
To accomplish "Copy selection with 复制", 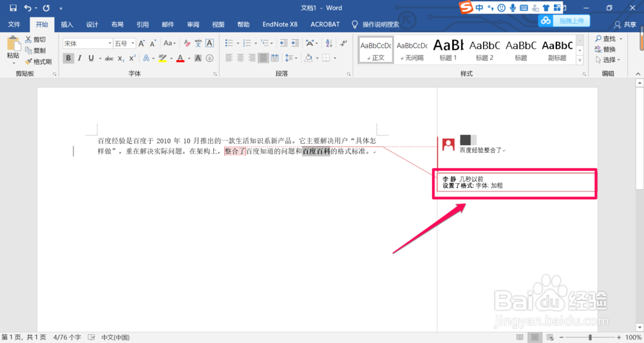I will (x=35, y=50).
